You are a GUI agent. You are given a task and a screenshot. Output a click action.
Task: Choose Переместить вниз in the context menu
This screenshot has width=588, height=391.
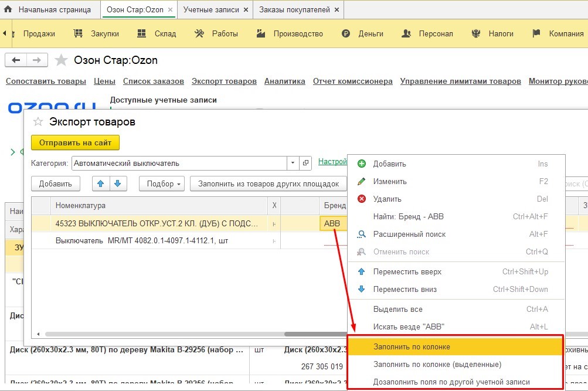coord(456,290)
